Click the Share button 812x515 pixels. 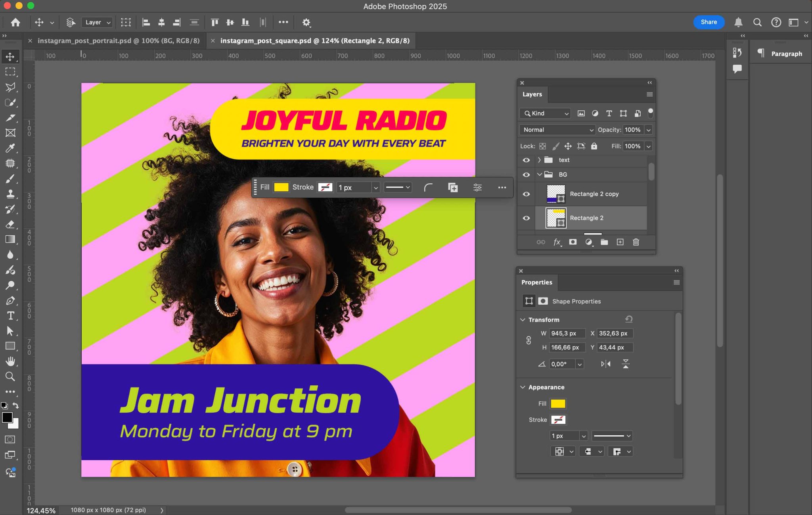[x=708, y=22]
